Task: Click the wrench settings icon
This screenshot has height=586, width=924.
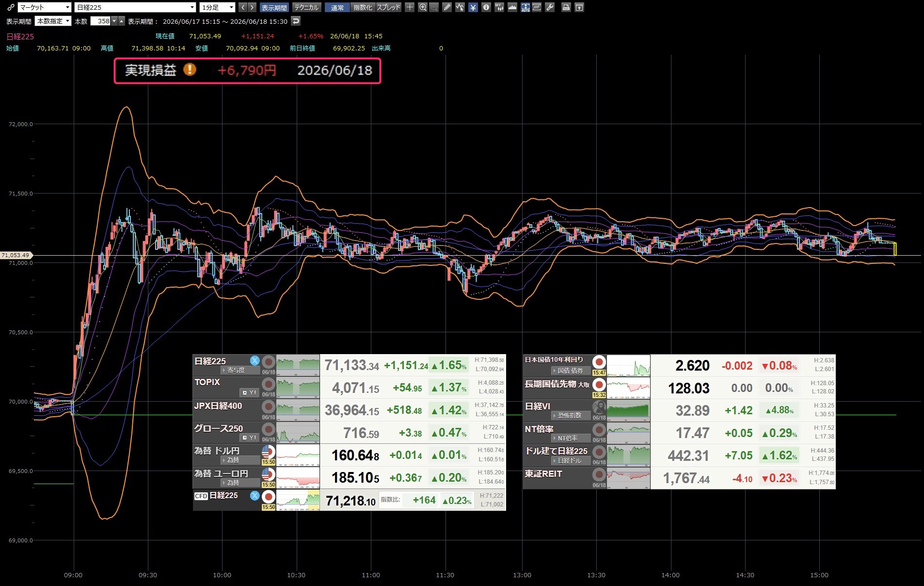Action: coord(550,7)
